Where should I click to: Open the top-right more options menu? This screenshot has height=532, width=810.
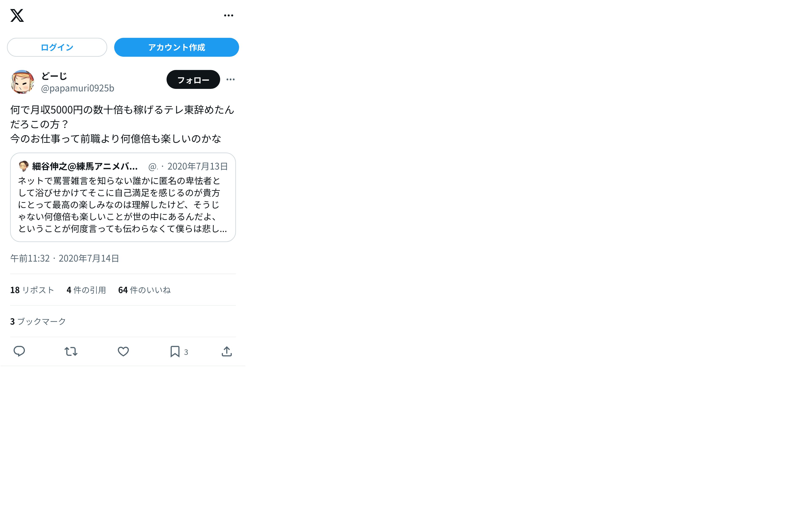point(229,15)
